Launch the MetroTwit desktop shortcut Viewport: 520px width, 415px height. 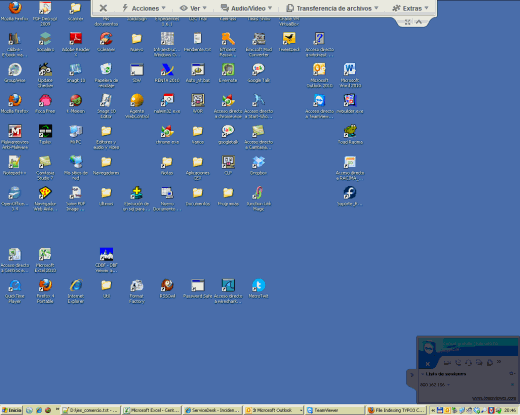click(258, 289)
